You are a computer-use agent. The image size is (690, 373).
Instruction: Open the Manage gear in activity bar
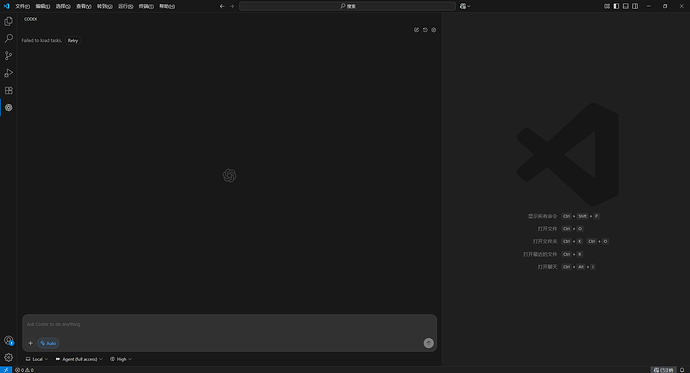pos(8,358)
